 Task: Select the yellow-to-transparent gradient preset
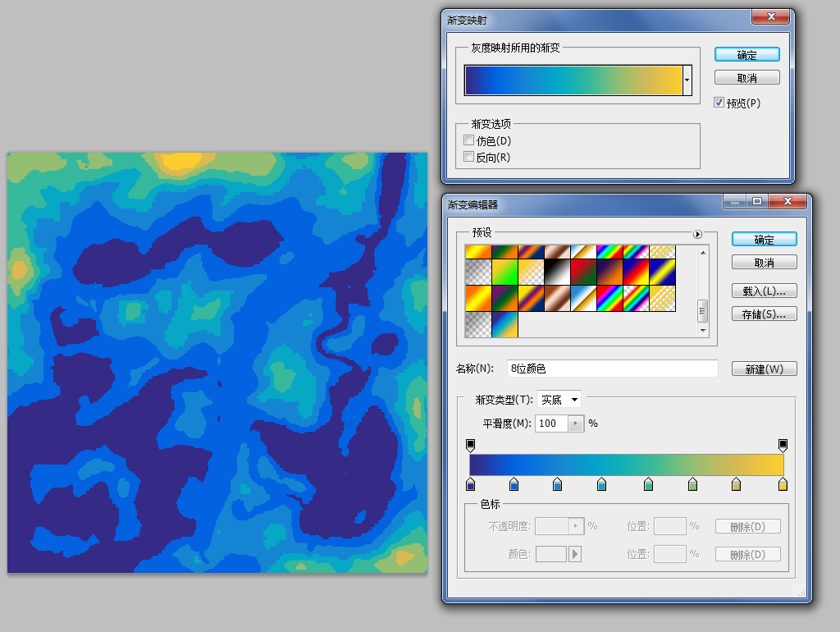[x=531, y=272]
